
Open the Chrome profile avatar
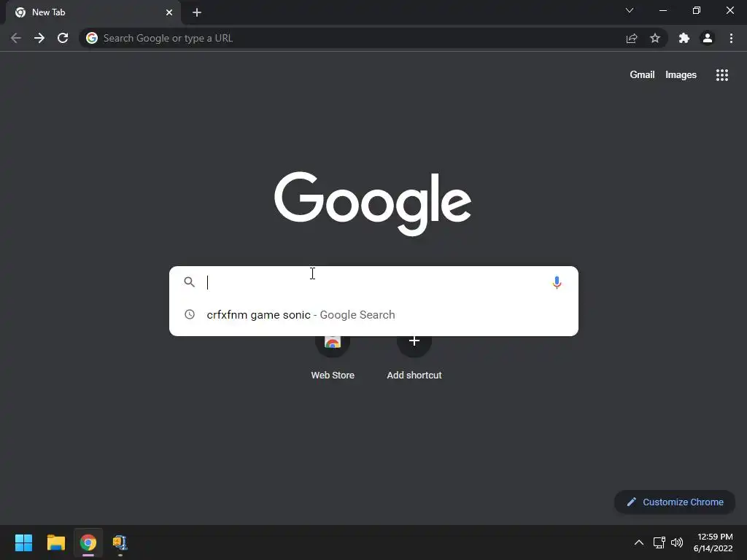708,38
